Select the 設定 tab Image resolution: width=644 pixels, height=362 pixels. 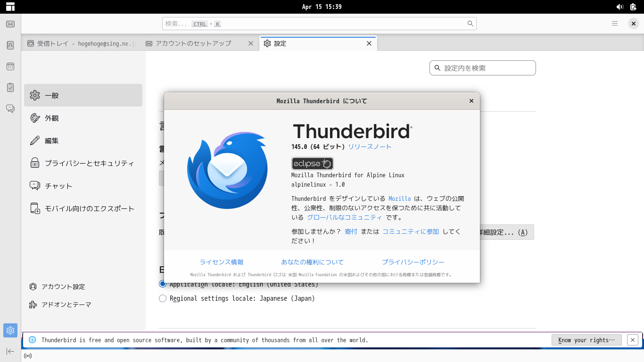[x=318, y=43]
